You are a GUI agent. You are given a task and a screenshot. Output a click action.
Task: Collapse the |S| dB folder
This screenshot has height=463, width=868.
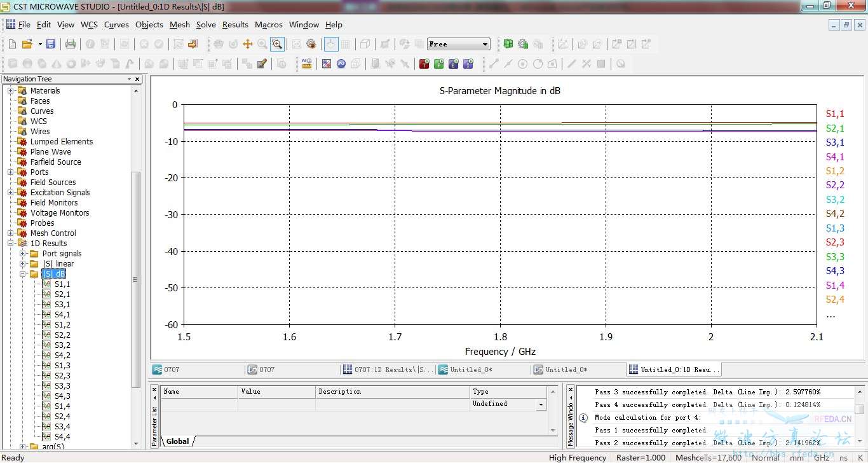(x=23, y=274)
